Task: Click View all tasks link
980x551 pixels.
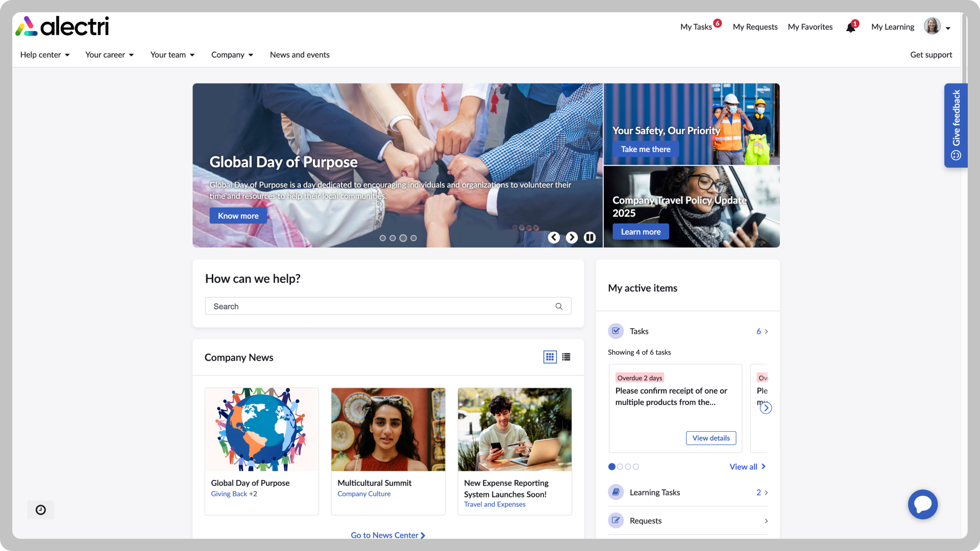Action: tap(747, 466)
